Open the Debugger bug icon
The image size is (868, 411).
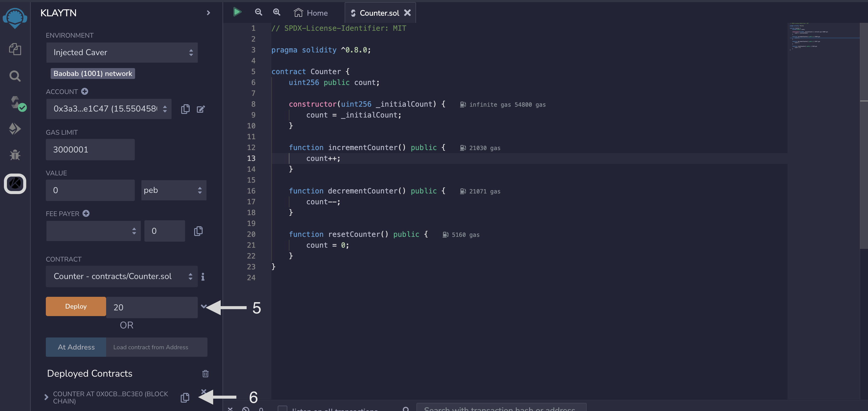pyautogui.click(x=15, y=155)
